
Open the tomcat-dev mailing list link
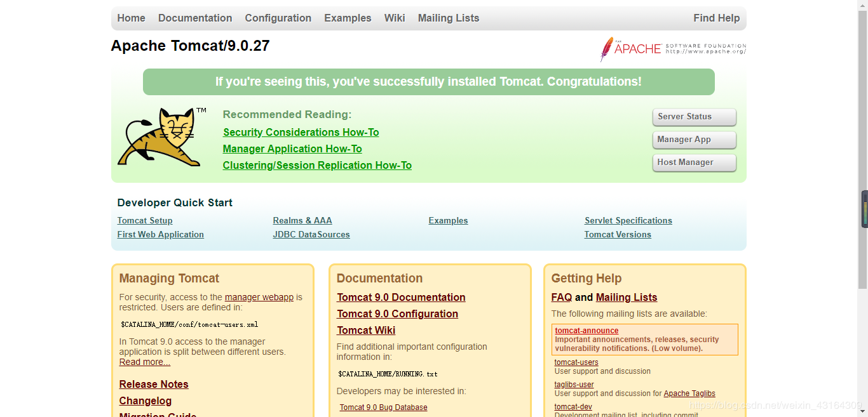tap(573, 407)
